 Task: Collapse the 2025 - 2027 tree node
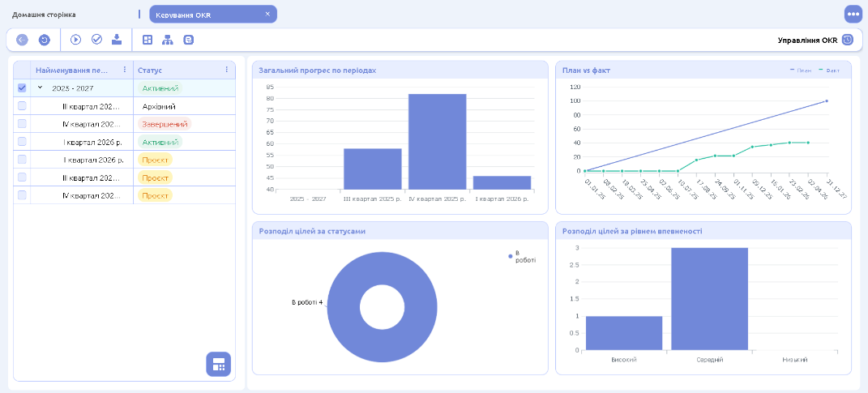40,88
